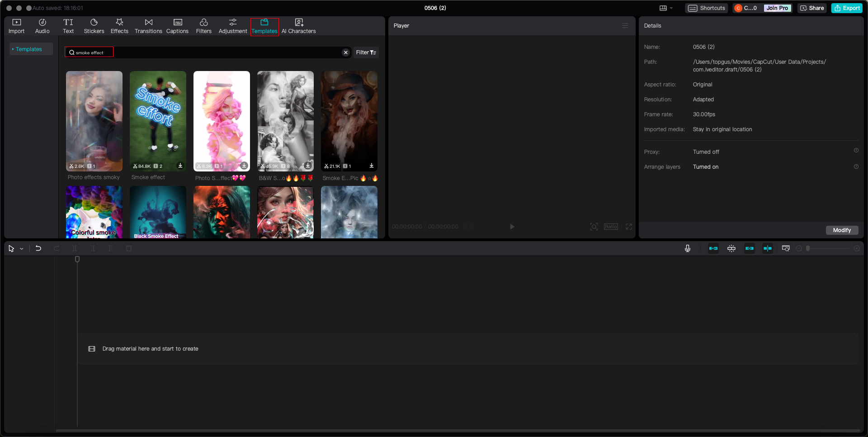Open the Player panel menu
This screenshot has width=868, height=437.
[625, 26]
